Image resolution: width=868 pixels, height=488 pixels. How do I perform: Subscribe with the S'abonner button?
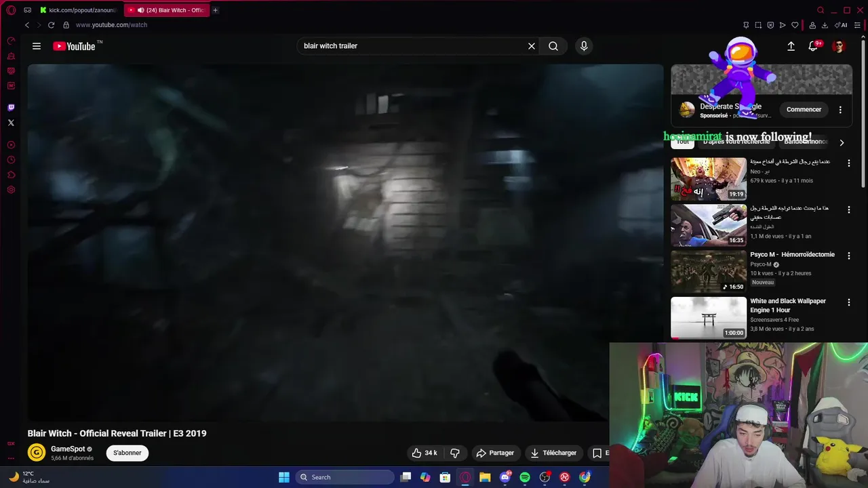click(x=127, y=453)
